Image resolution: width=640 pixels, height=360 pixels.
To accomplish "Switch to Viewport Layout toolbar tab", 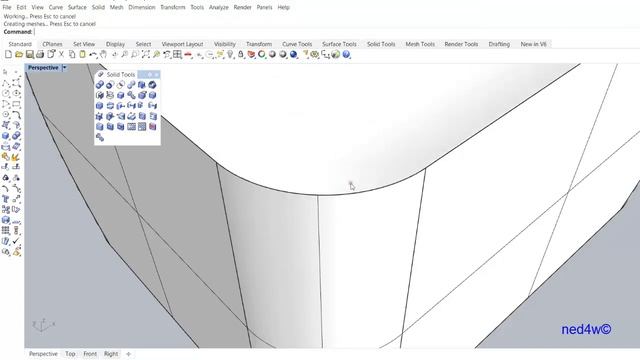I will click(182, 44).
